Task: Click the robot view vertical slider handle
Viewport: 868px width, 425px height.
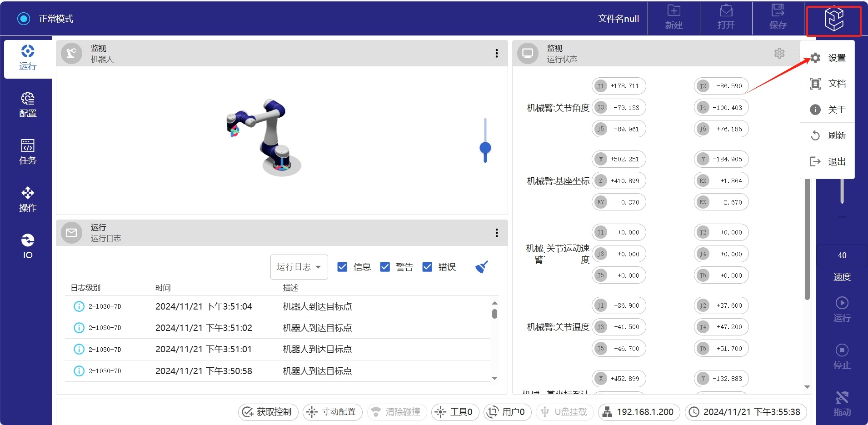Action: (x=485, y=148)
